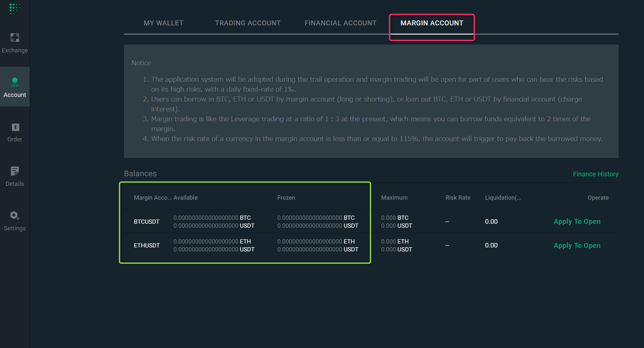Click the Balances section heading
This screenshot has width=644, height=348.
click(140, 174)
